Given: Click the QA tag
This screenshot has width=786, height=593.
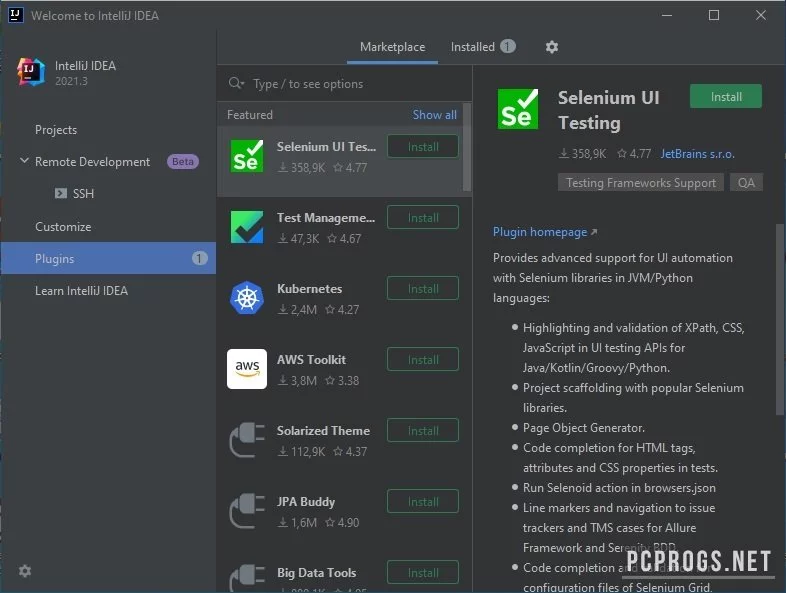Looking at the screenshot, I should point(746,182).
